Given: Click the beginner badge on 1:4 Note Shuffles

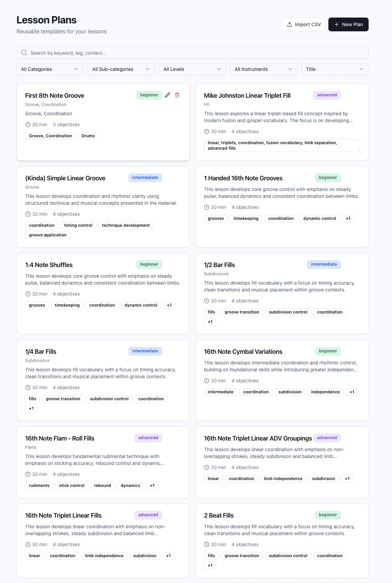Looking at the screenshot, I should point(149,264).
